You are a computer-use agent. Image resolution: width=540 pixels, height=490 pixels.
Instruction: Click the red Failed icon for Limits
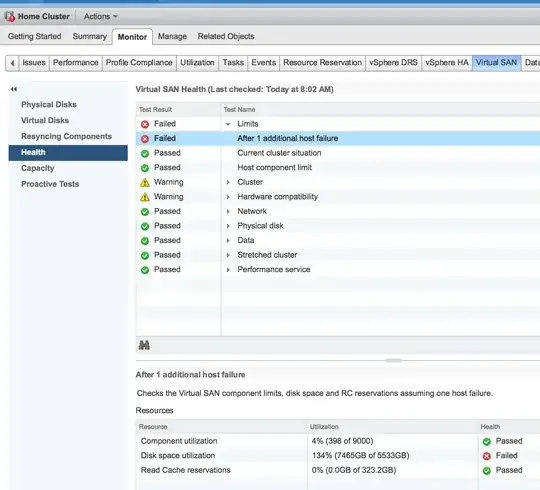[145, 124]
